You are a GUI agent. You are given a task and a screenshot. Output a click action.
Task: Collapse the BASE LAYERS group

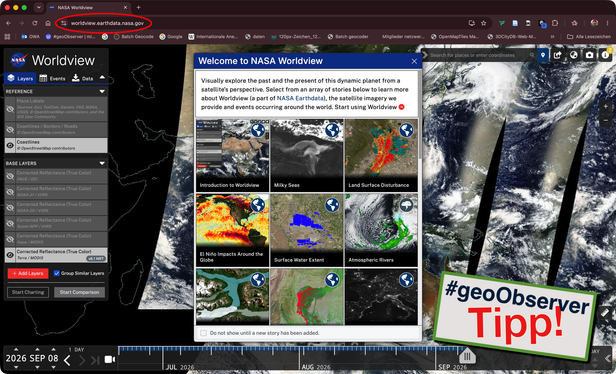click(x=102, y=163)
